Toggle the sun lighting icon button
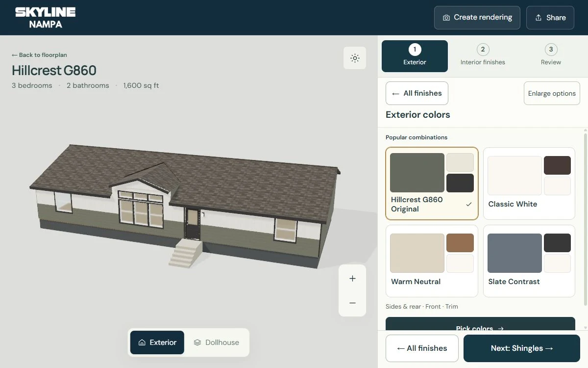The width and height of the screenshot is (588, 368). click(x=355, y=58)
